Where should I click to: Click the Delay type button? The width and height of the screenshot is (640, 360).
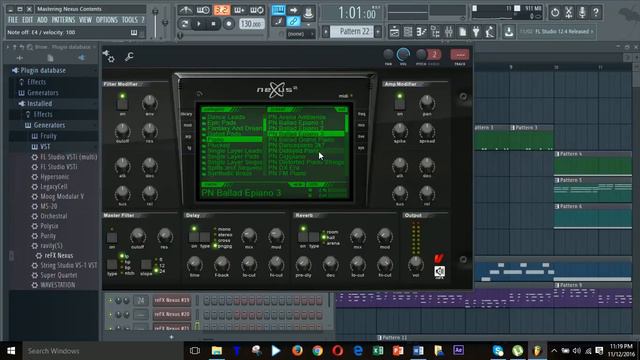(x=205, y=237)
